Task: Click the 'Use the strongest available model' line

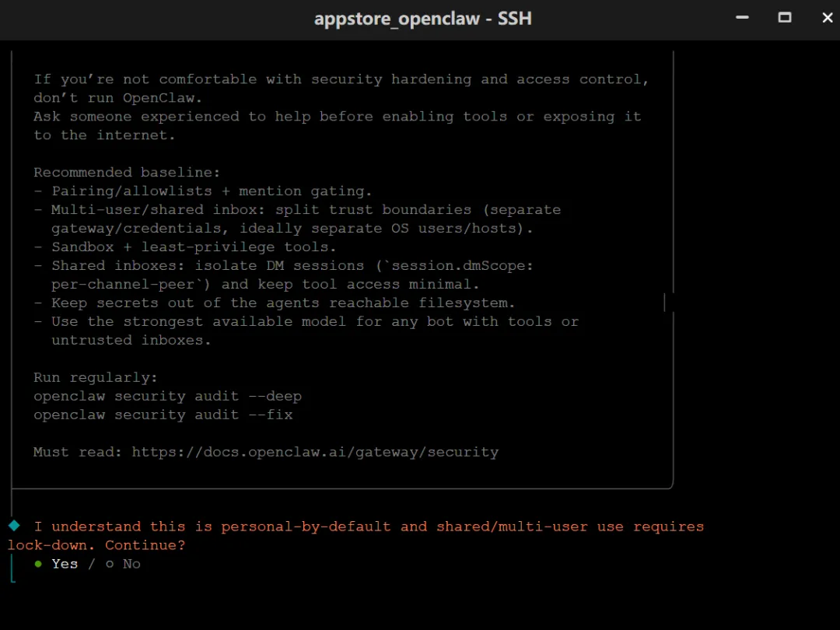Action: (x=306, y=321)
